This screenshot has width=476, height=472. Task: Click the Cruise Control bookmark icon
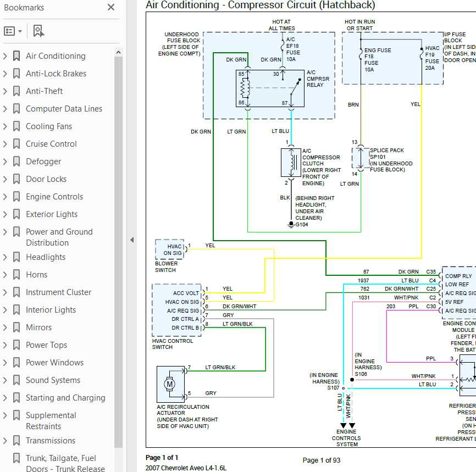16,144
